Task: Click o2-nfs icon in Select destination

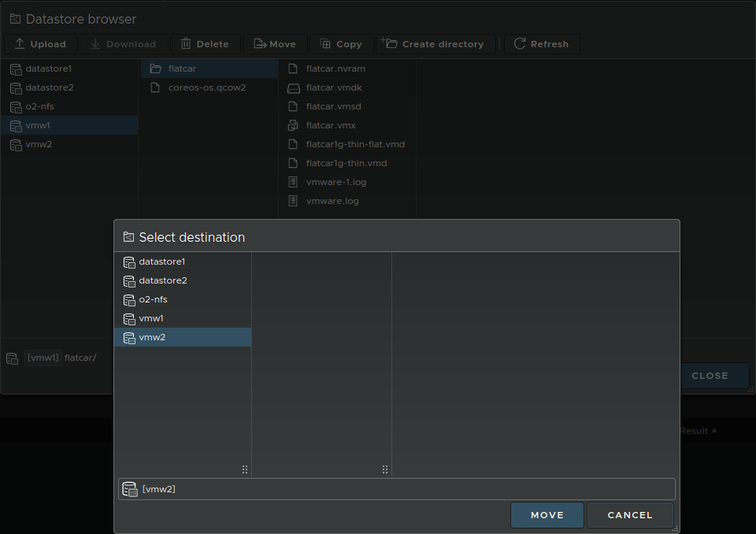Action: (x=129, y=300)
